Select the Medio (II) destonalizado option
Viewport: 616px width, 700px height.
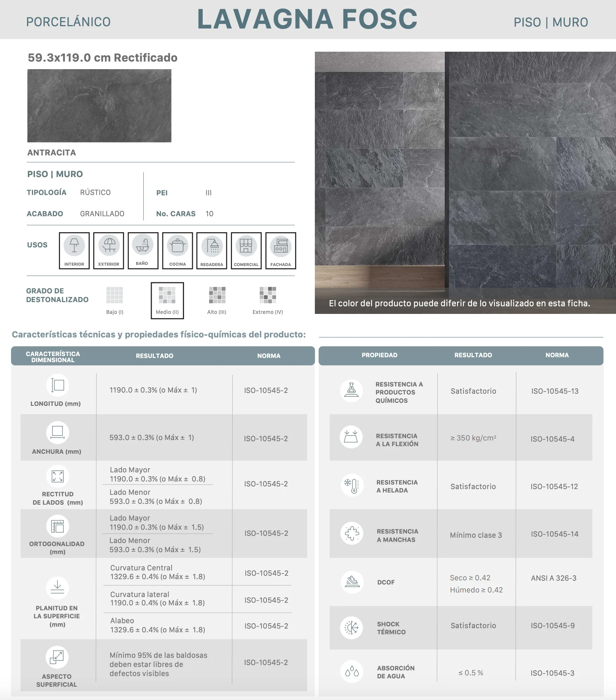167,301
